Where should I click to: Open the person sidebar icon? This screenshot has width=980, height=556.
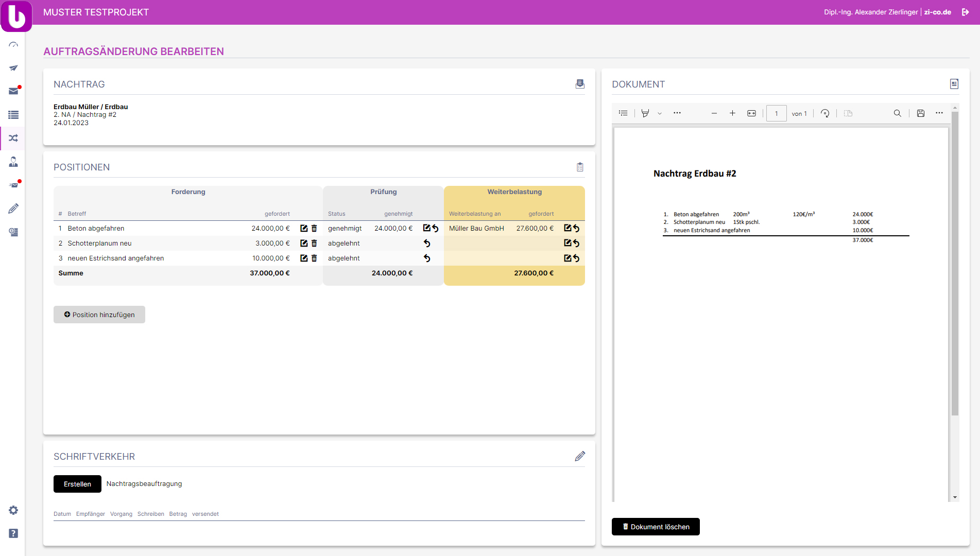point(13,162)
